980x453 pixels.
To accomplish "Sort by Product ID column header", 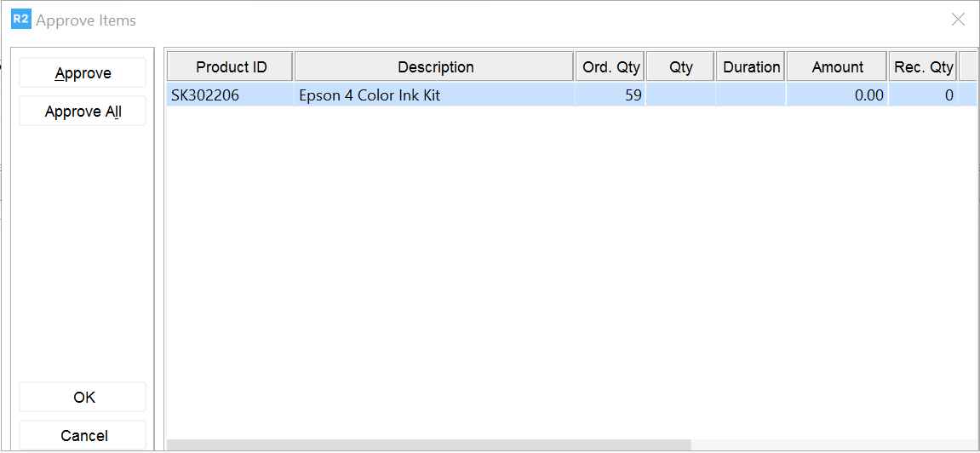I will pyautogui.click(x=231, y=67).
